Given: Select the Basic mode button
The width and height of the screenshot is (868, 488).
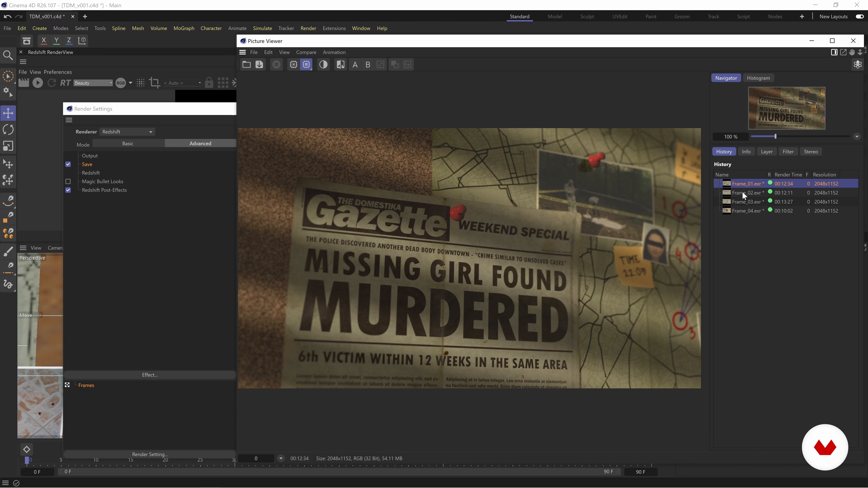Looking at the screenshot, I should [128, 143].
